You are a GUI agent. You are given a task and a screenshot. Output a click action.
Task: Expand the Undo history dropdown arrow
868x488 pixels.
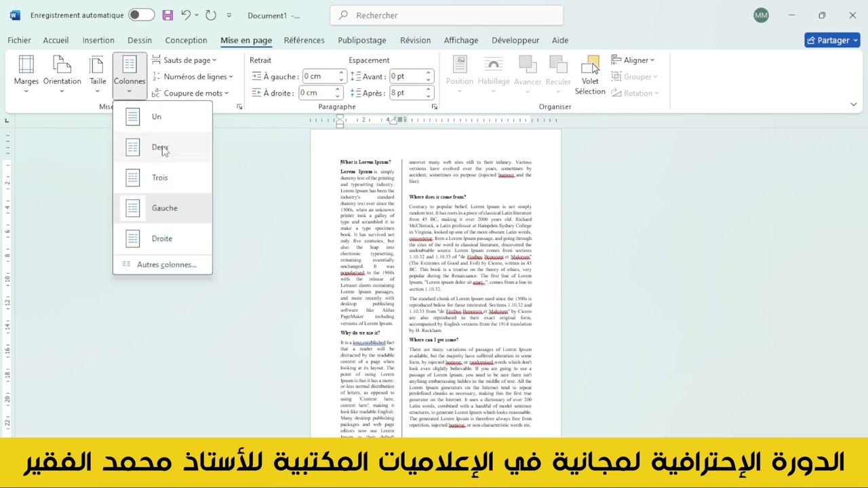(197, 15)
